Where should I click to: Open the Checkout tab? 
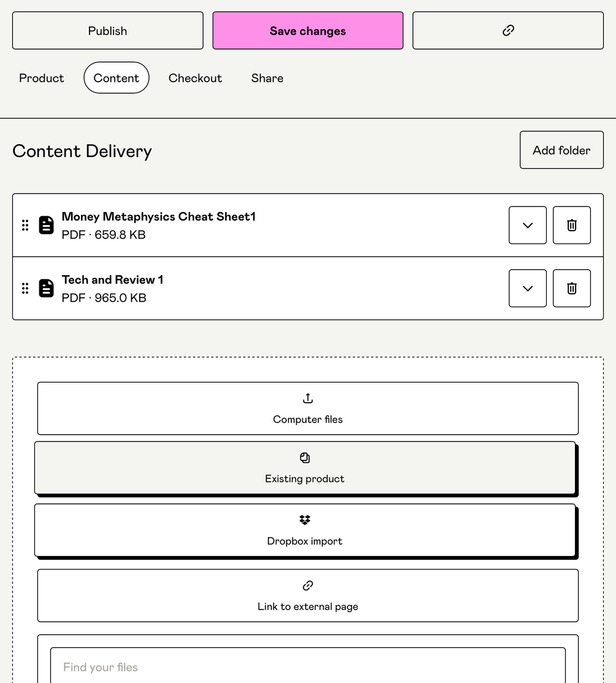pyautogui.click(x=195, y=78)
